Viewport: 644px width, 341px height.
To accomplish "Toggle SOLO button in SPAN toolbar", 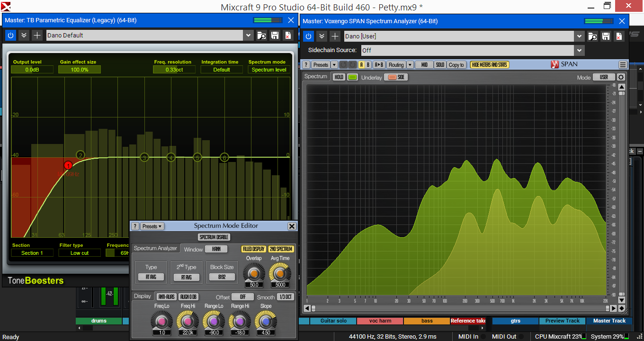I will (x=440, y=65).
